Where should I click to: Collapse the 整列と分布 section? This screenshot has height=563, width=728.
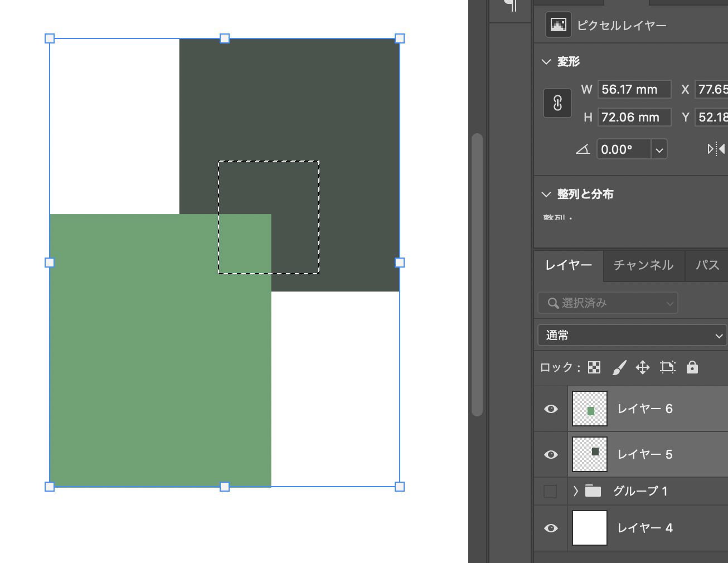pyautogui.click(x=546, y=194)
